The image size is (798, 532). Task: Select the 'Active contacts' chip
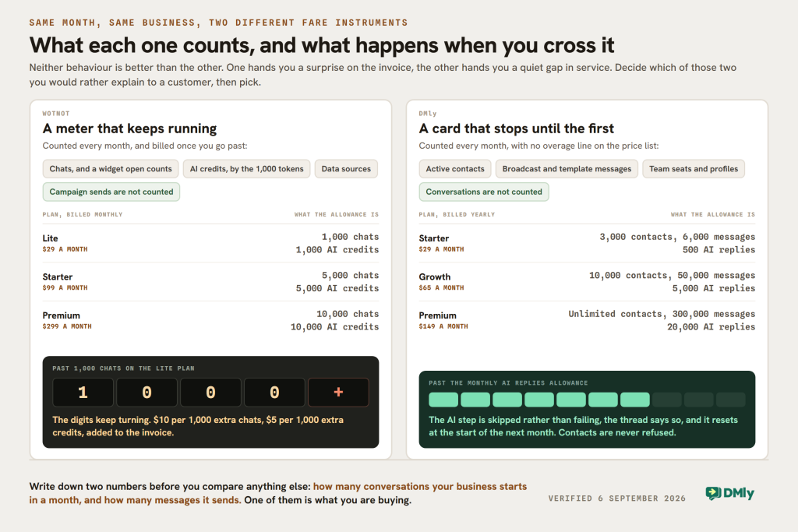[455, 169]
